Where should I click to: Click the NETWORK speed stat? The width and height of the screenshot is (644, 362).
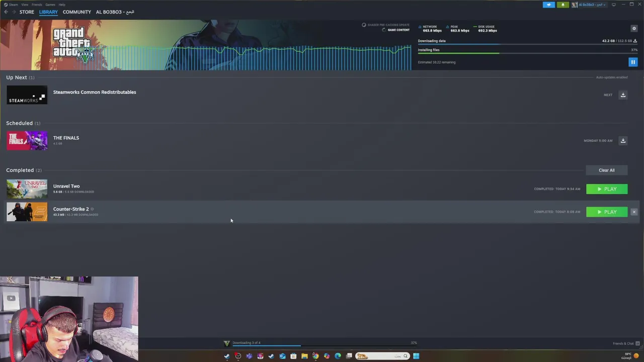tap(430, 29)
